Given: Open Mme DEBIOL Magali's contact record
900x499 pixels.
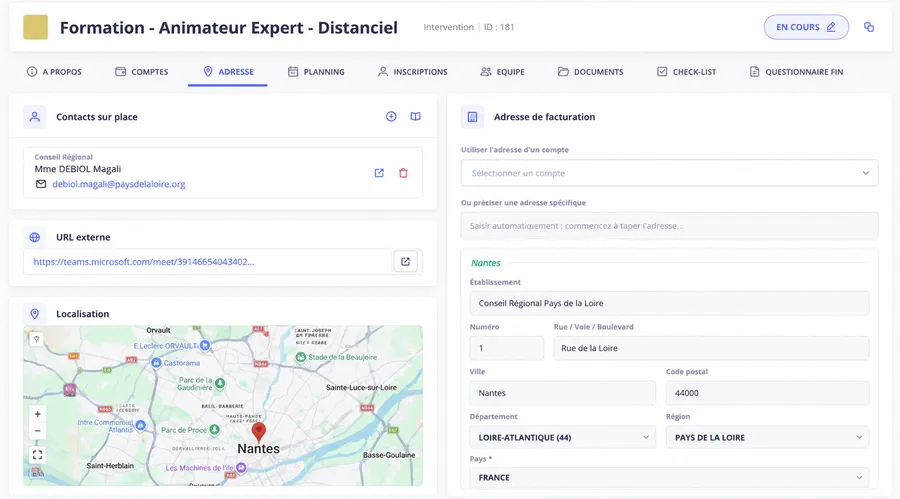Looking at the screenshot, I should tap(379, 173).
